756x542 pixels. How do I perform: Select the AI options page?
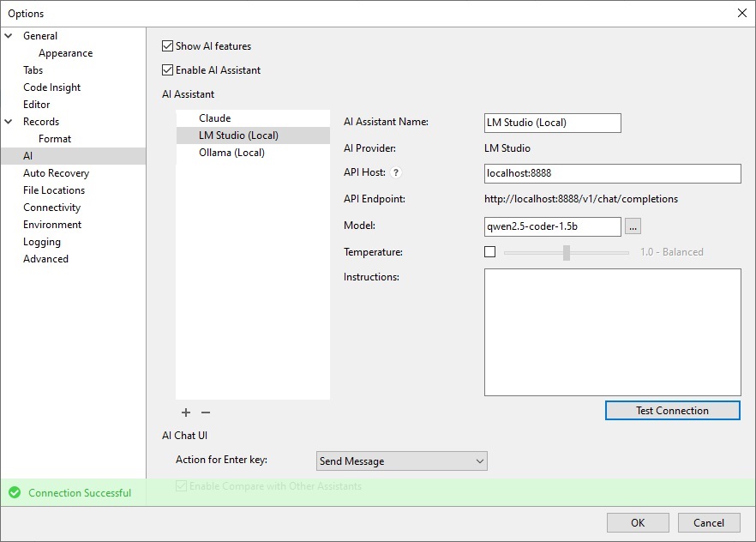[x=73, y=156]
